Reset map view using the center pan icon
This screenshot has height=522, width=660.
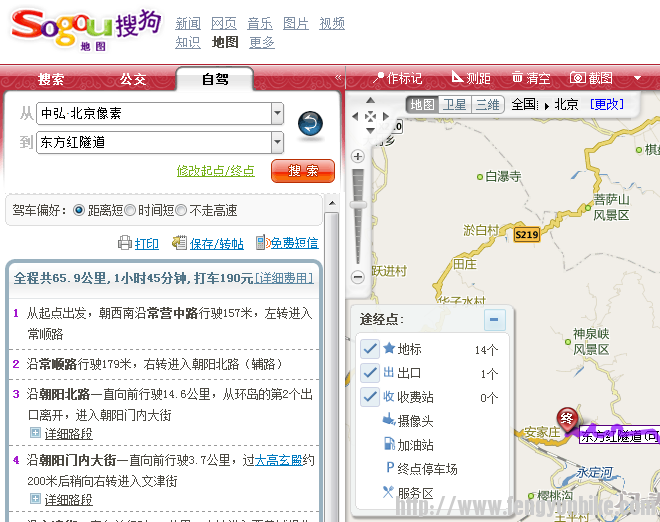coord(370,116)
